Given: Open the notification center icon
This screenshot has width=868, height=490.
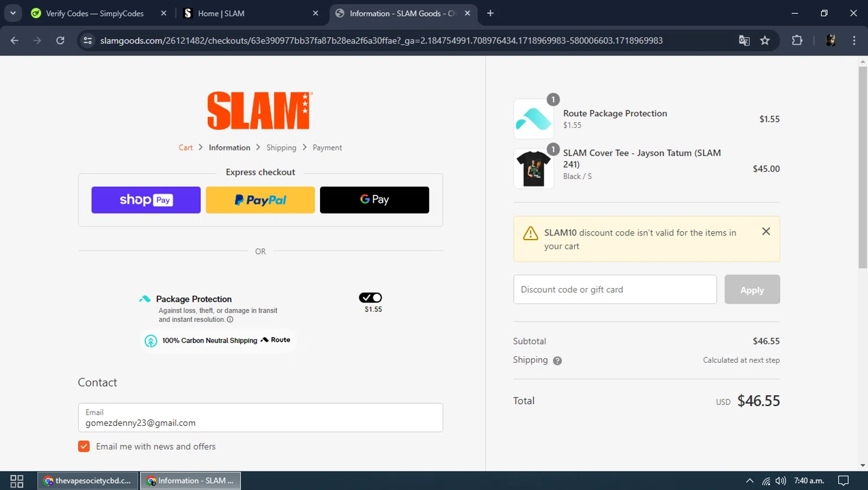Looking at the screenshot, I should [844, 481].
